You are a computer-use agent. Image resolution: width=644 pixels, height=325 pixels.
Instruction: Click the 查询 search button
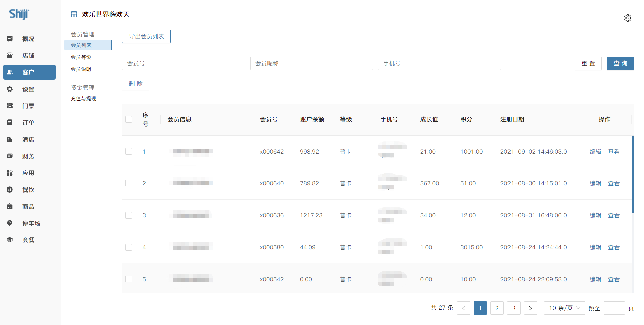[x=620, y=63]
